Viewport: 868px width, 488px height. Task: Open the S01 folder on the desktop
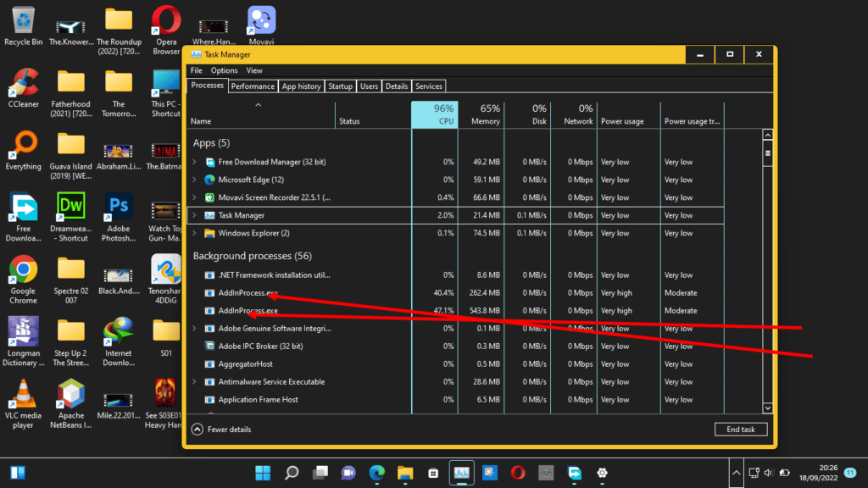click(166, 337)
